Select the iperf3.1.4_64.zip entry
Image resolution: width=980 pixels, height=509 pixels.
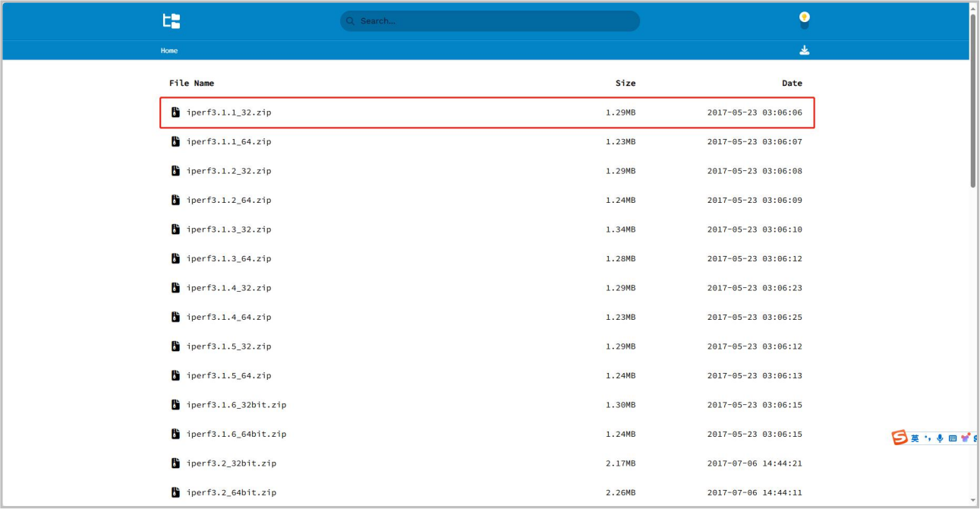pyautogui.click(x=228, y=318)
